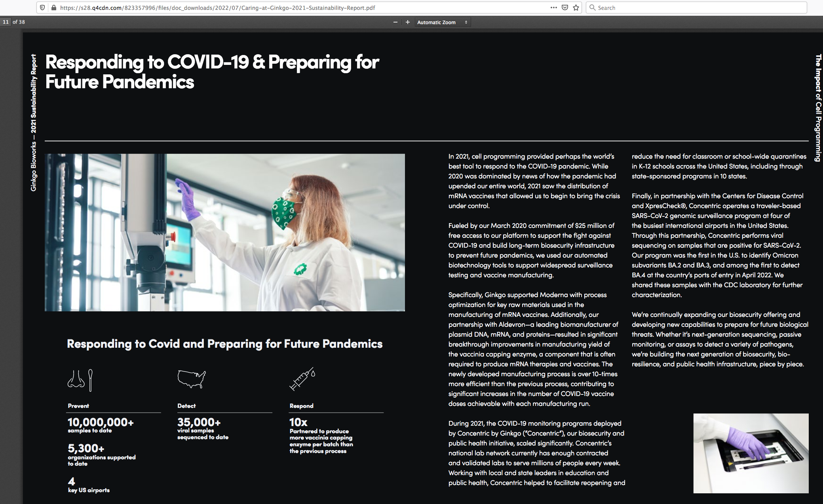This screenshot has width=823, height=504.
Task: Click 'samples to date' caption
Action: point(90,430)
